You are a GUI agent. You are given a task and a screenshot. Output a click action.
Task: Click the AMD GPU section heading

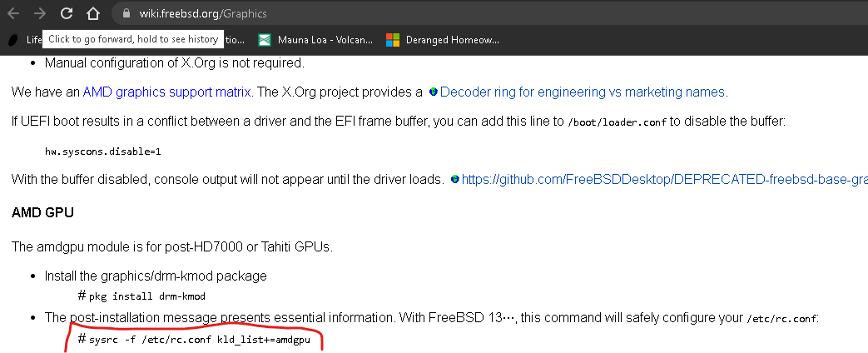tap(42, 213)
